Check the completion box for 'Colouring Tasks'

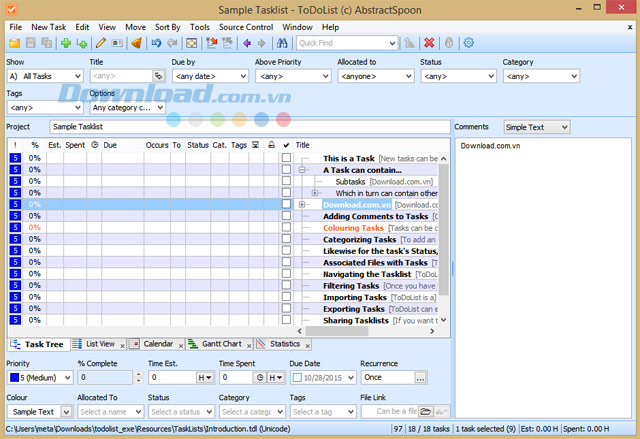click(x=286, y=228)
